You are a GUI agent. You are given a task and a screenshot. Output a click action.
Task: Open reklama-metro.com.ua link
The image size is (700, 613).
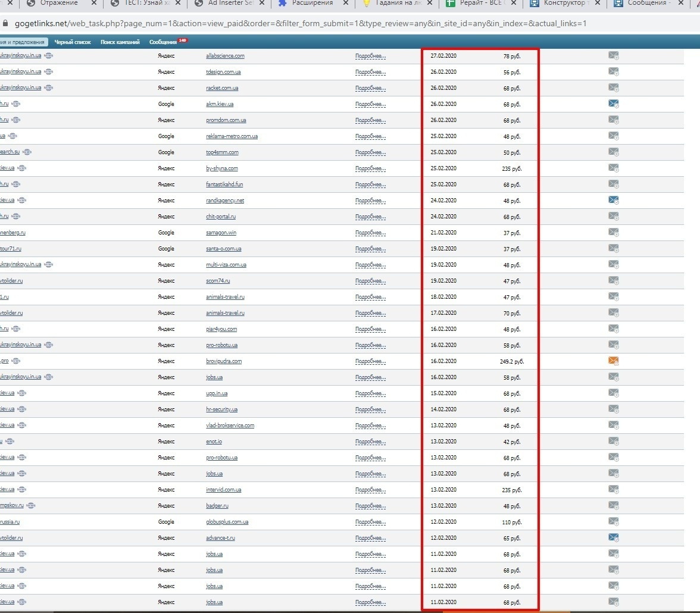(232, 136)
